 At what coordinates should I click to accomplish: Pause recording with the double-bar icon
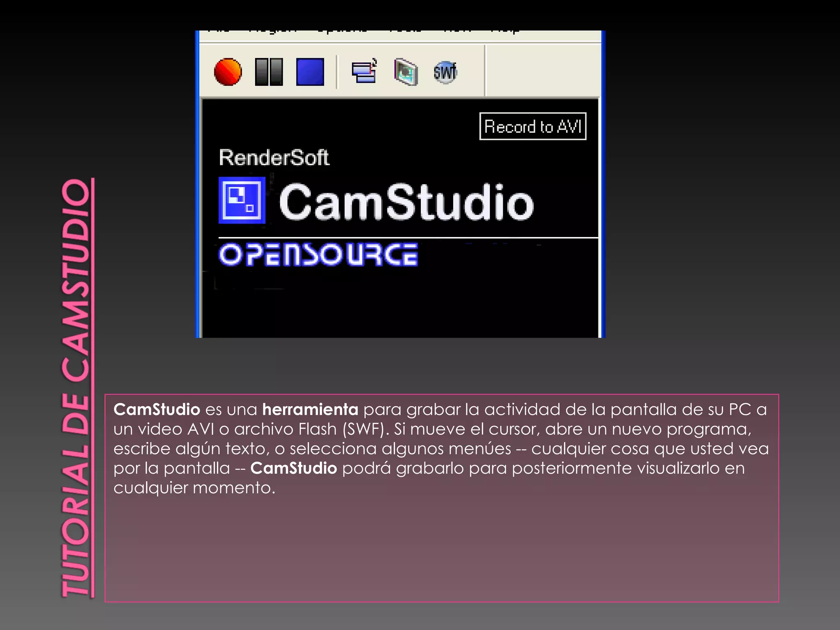click(269, 72)
